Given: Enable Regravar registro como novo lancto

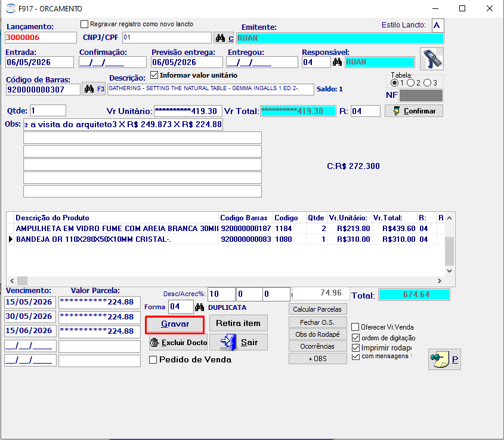Looking at the screenshot, I should click(x=84, y=24).
